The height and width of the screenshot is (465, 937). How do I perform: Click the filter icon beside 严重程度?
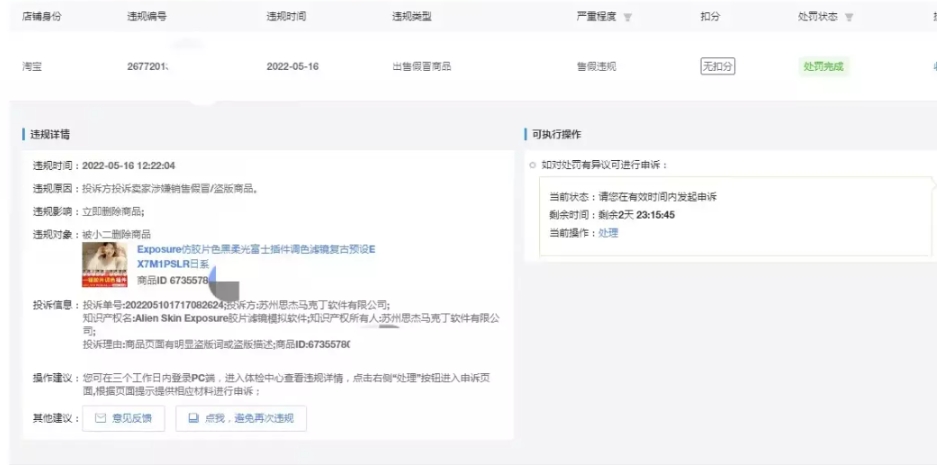click(628, 17)
